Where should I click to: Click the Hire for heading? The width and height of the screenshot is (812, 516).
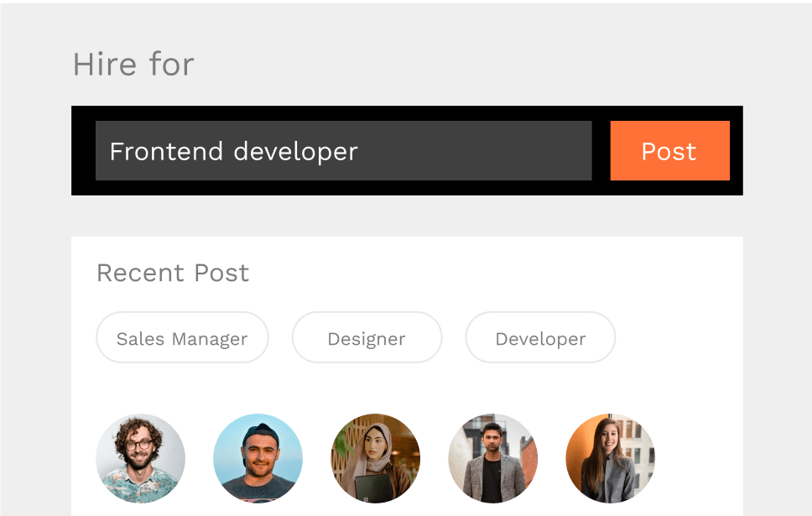[133, 65]
